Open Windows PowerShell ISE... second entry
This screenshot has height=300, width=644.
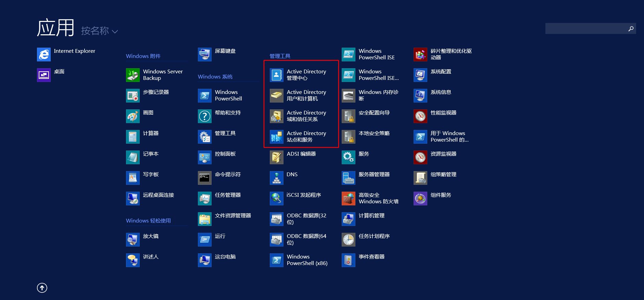(x=349, y=75)
